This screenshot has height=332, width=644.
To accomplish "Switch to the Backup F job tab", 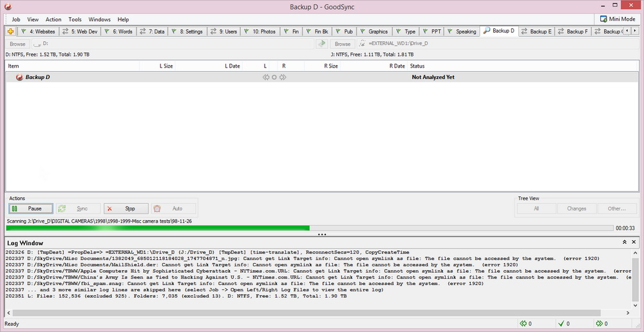I will pos(573,32).
